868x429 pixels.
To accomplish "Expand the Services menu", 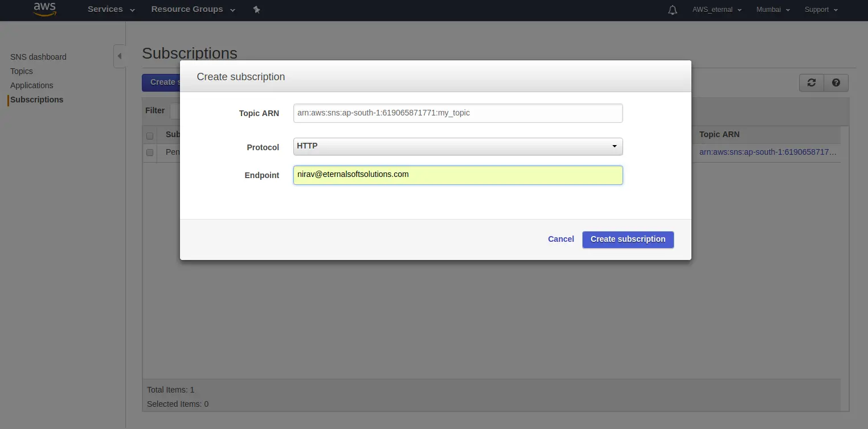I will (x=111, y=10).
